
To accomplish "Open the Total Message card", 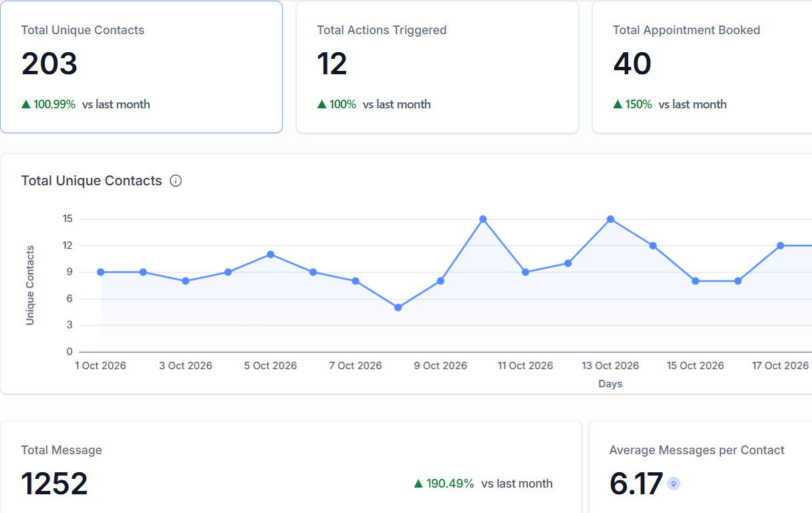I will coord(291,467).
